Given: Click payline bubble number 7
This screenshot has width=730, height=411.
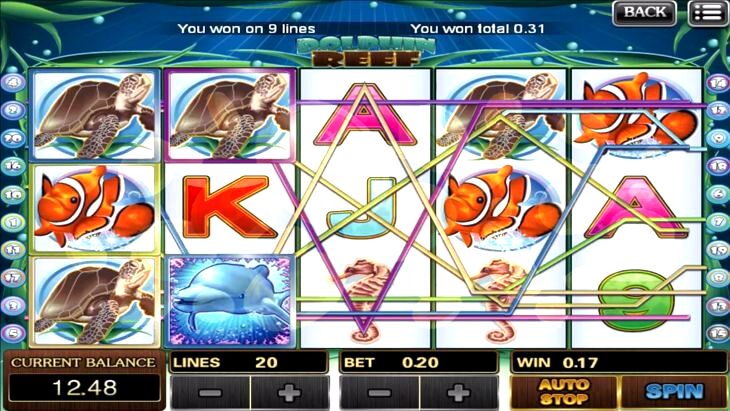Looking at the screenshot, I should click(x=718, y=222).
